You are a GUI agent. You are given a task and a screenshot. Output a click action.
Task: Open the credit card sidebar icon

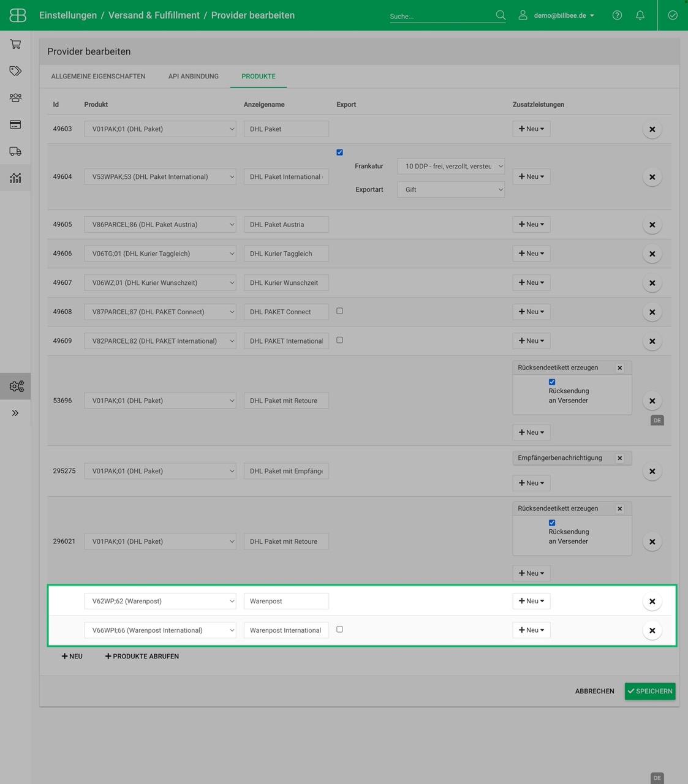pos(15,124)
